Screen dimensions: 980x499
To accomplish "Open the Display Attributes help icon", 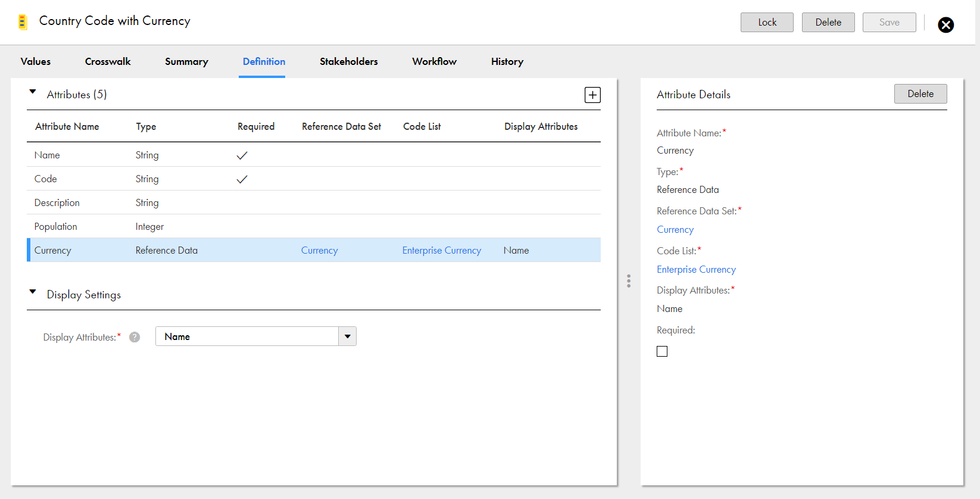I will pos(135,337).
